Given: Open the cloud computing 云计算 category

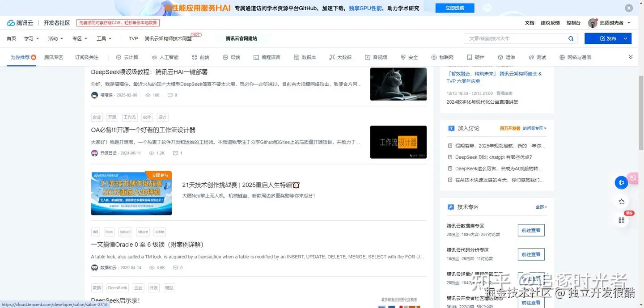Looking at the screenshot, I should coord(127,57).
